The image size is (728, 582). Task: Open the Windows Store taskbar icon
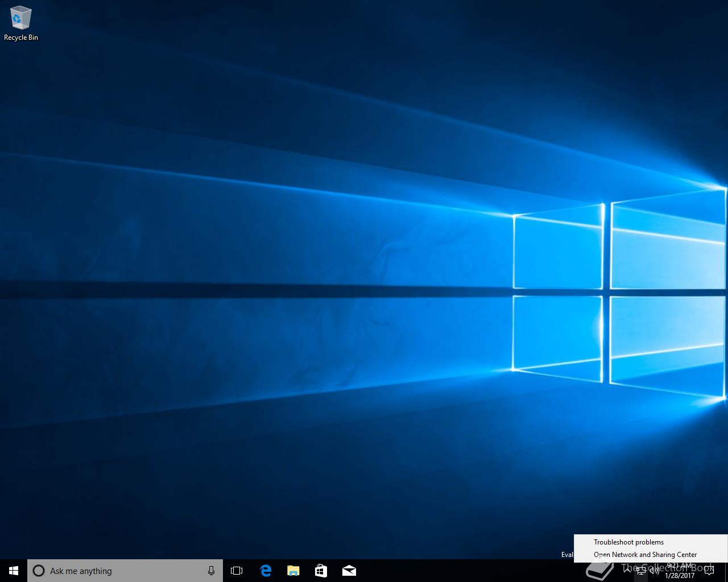coord(321,571)
